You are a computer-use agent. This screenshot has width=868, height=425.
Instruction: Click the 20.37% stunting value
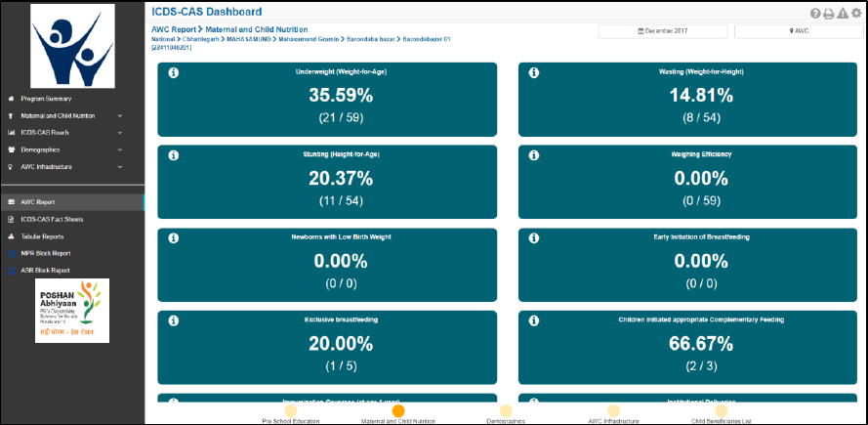tap(341, 179)
